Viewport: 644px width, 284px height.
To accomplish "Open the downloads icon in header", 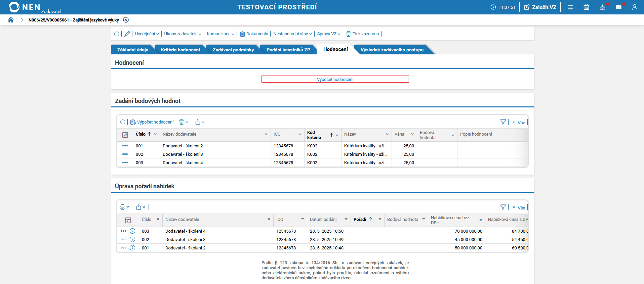I will 602,7.
